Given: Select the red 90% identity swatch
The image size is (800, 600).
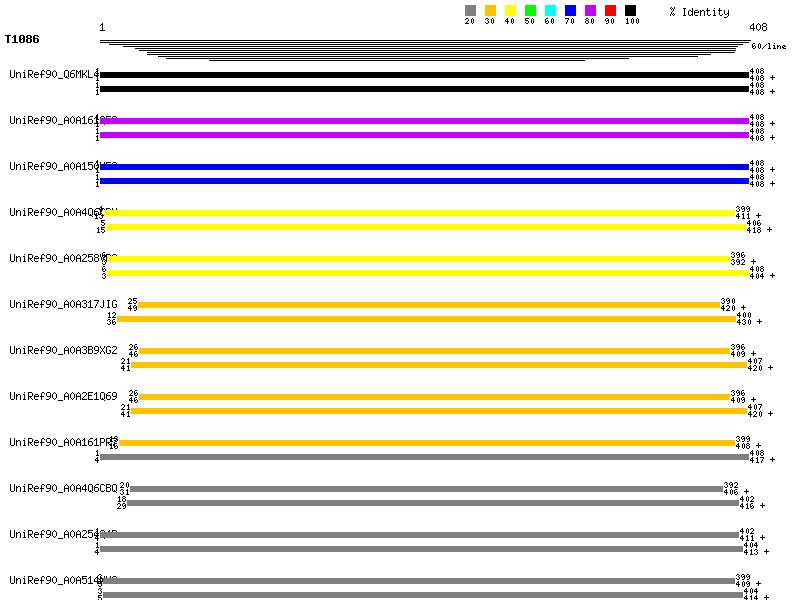Looking at the screenshot, I should point(610,11).
